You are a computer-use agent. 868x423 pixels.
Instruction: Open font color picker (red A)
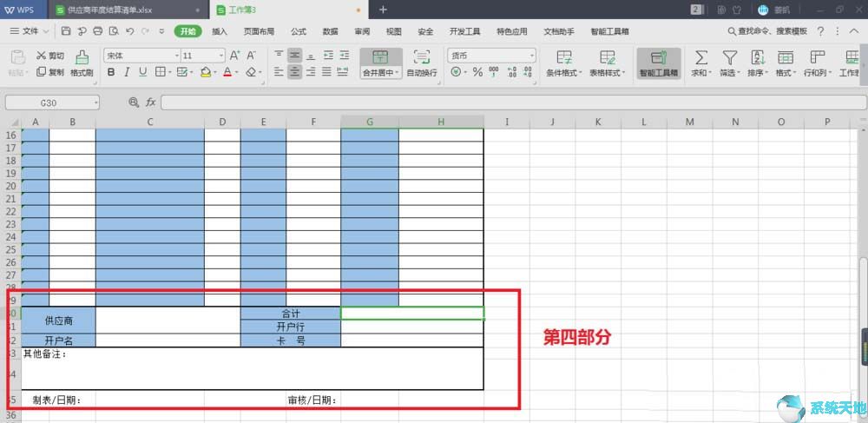point(227,72)
